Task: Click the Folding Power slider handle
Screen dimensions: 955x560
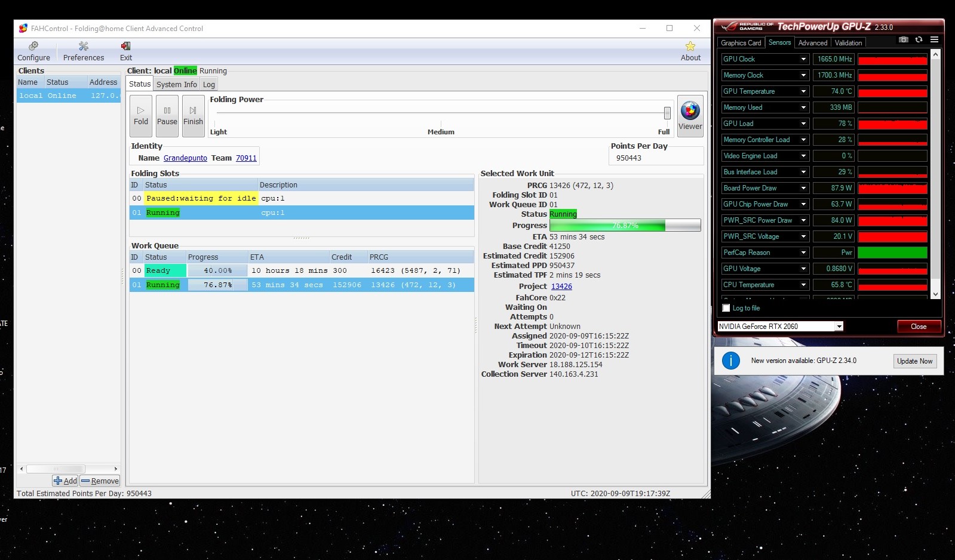Action: pyautogui.click(x=667, y=113)
